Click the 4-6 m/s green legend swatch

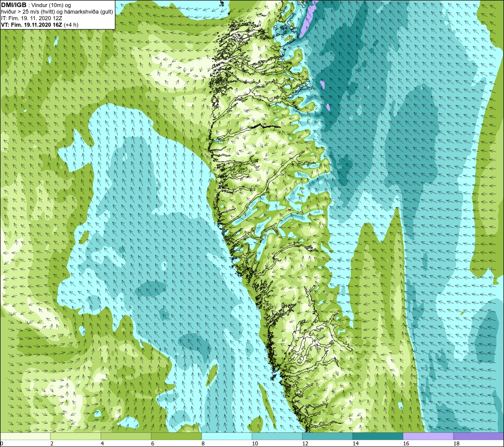[x=126, y=436]
